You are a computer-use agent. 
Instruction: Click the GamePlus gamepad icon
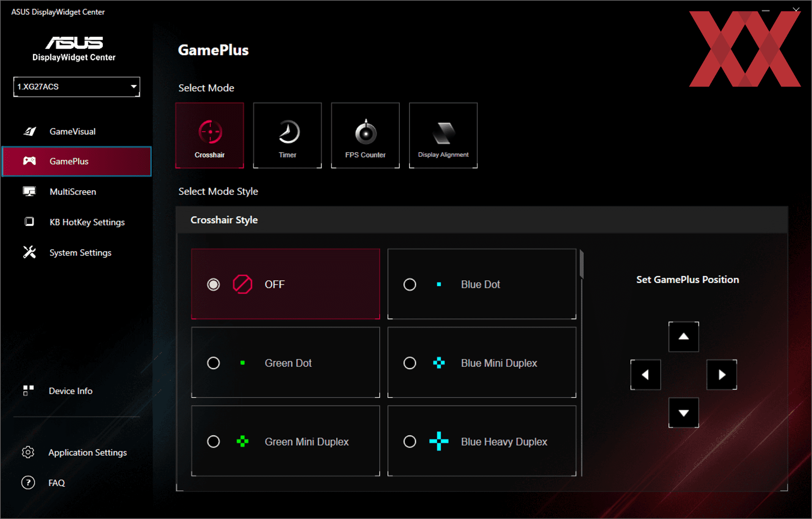29,161
